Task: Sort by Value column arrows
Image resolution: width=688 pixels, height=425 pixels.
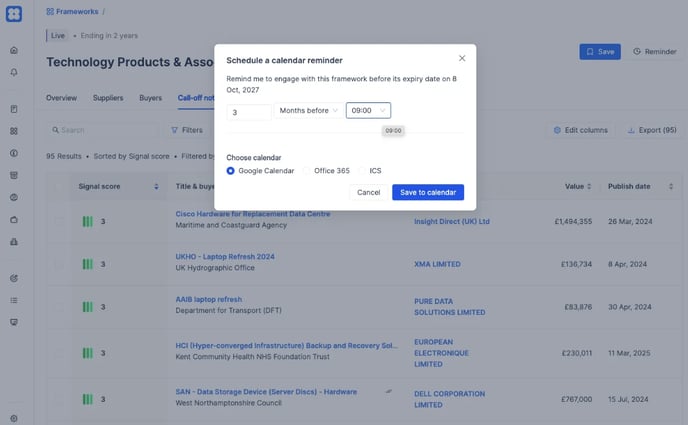Action: click(x=589, y=186)
